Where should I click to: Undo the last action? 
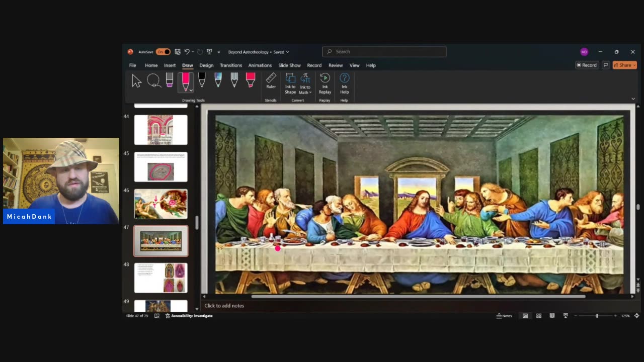click(x=187, y=52)
